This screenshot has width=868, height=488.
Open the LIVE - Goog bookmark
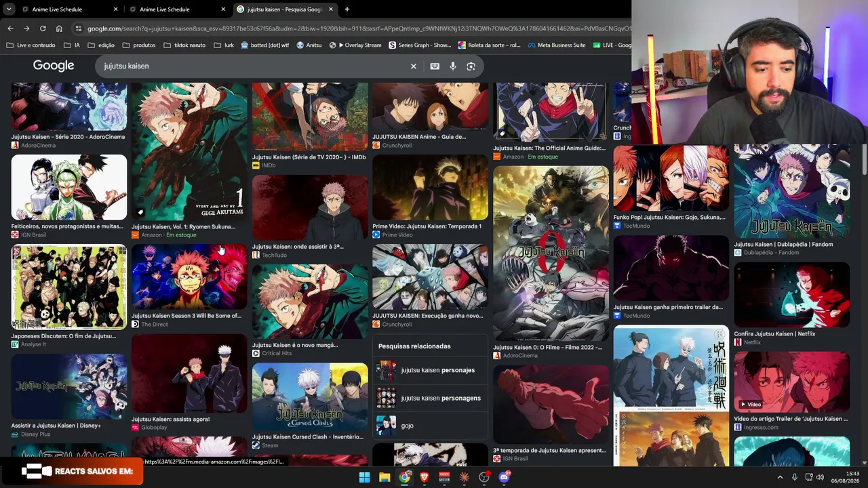tap(612, 45)
